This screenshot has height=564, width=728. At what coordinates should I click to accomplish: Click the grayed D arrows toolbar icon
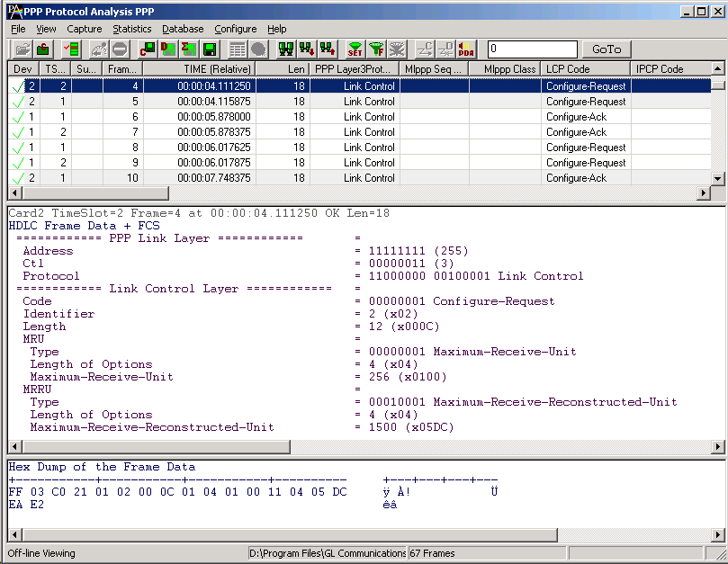point(445,49)
